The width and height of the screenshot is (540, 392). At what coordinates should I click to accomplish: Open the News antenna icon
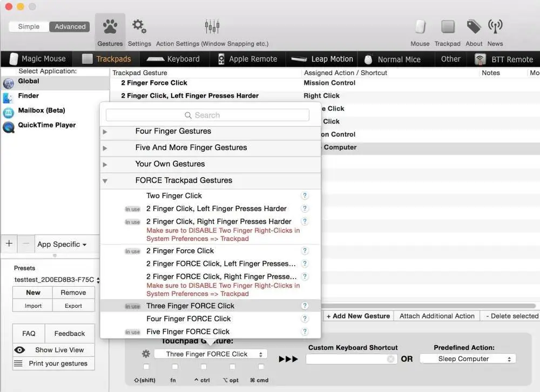[x=495, y=26]
